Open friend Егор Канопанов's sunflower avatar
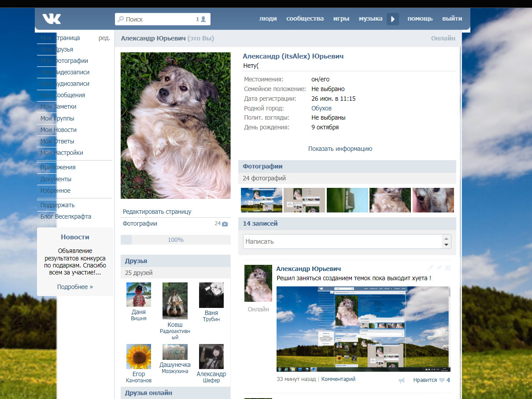532x399 pixels. 139,356
